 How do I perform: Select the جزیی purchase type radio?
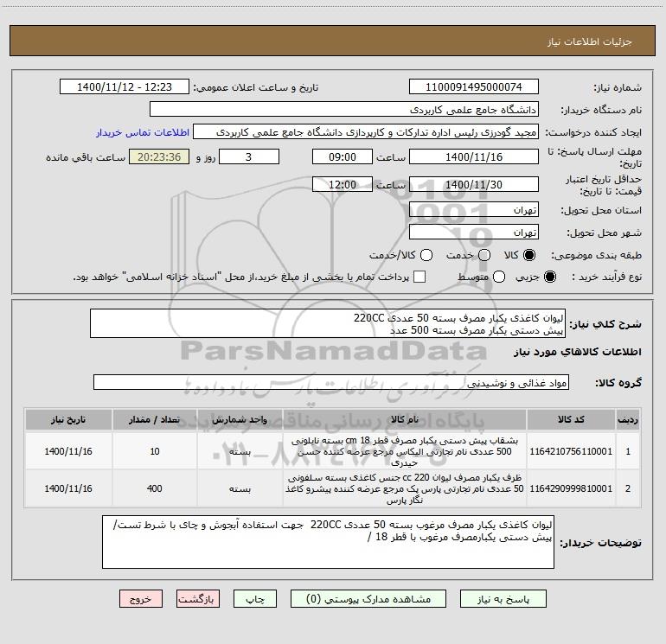(x=549, y=277)
